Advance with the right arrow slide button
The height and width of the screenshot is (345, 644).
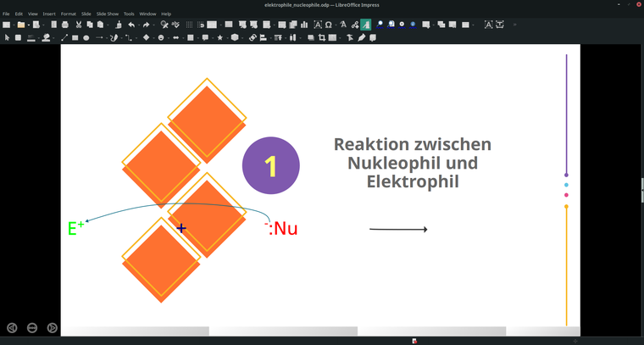pos(53,328)
